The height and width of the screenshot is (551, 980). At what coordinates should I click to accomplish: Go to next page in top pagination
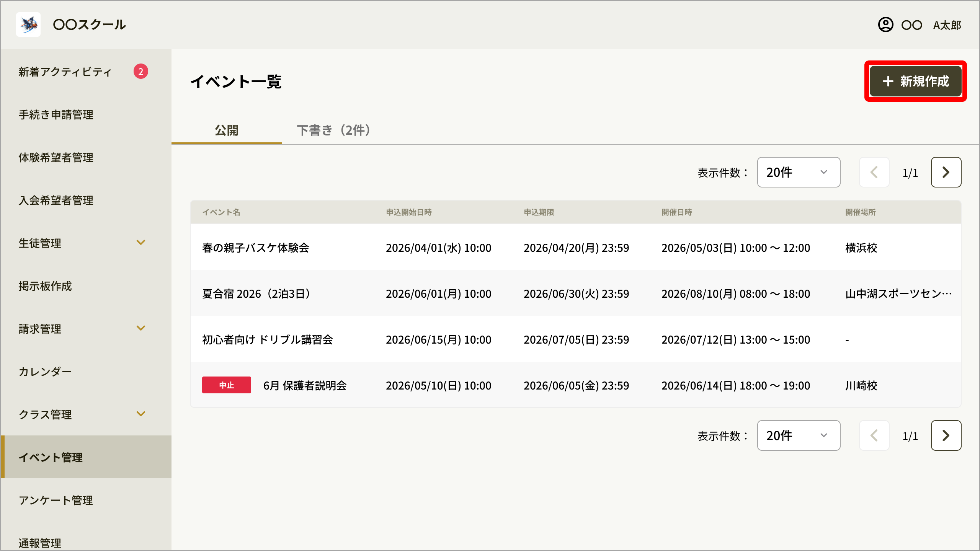click(946, 172)
